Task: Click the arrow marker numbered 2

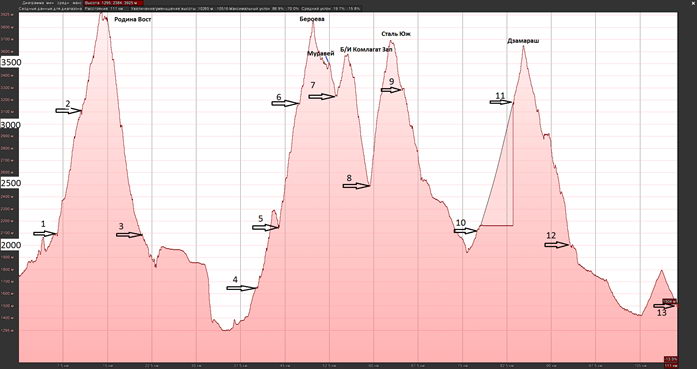Action: click(x=68, y=111)
